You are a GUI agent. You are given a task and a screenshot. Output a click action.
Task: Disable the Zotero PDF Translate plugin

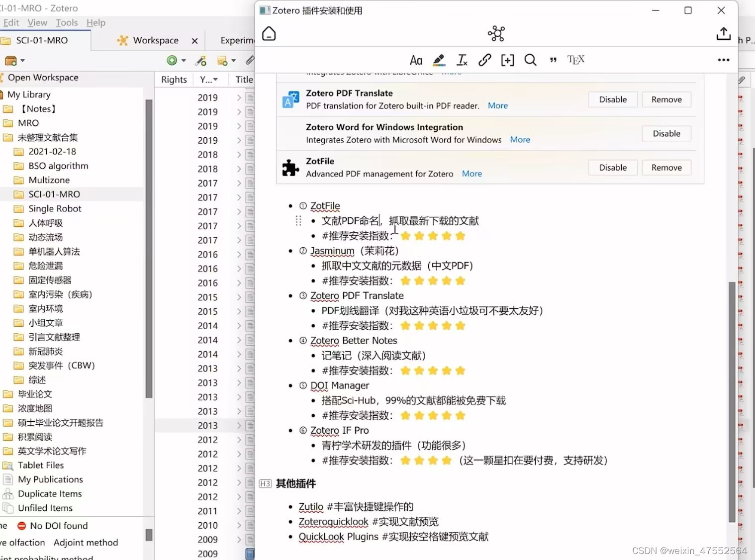[x=613, y=99]
